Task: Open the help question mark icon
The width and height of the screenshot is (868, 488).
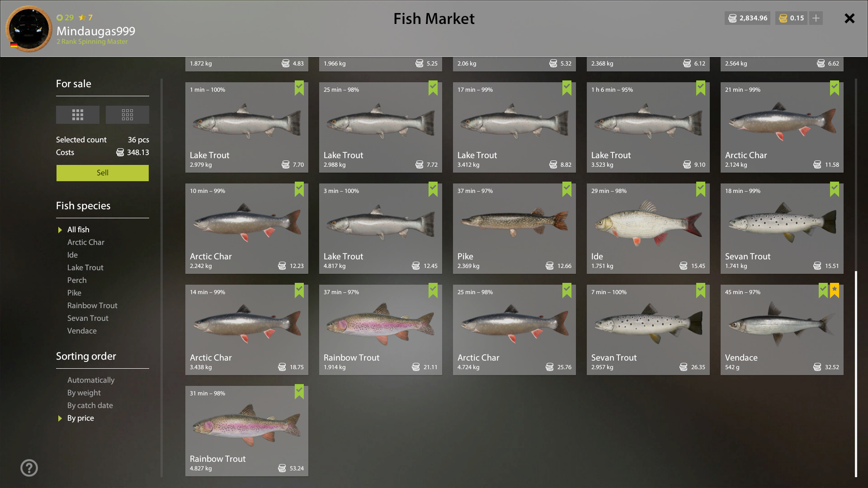Action: (29, 468)
